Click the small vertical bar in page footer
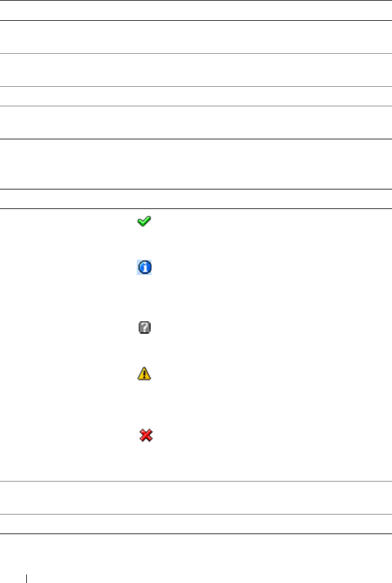This screenshot has width=392, height=583. point(26,579)
